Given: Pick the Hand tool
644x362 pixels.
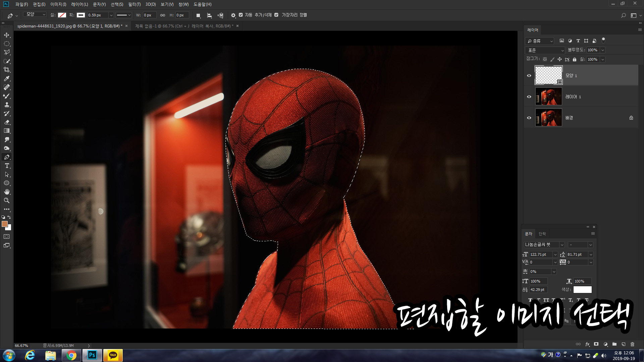Looking at the screenshot, I should tap(7, 192).
